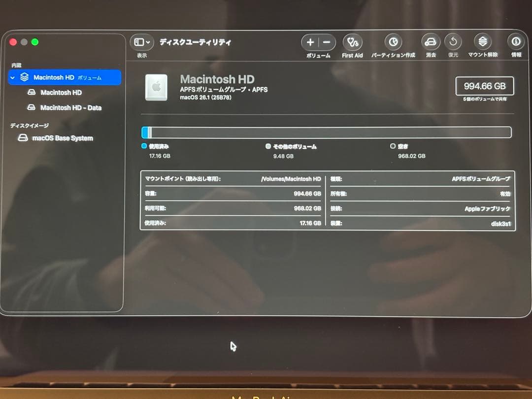Click the remove volume minus button
This screenshot has width=532, height=399.
(327, 42)
